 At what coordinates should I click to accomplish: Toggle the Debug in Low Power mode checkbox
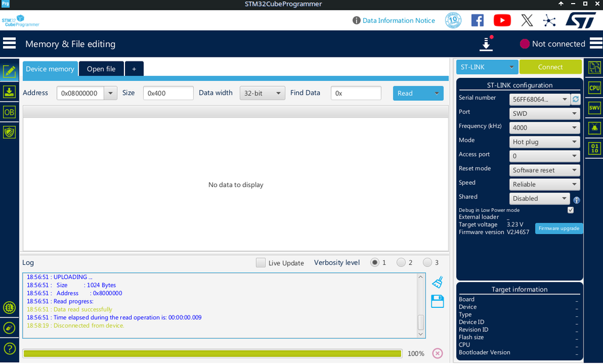tap(571, 210)
